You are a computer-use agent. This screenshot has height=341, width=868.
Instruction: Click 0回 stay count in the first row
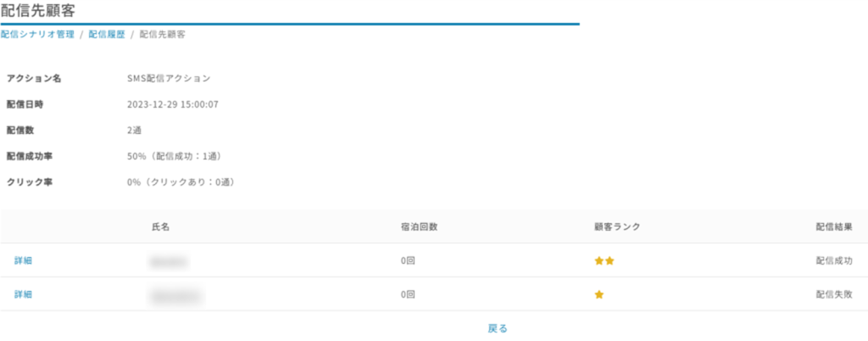[408, 260]
